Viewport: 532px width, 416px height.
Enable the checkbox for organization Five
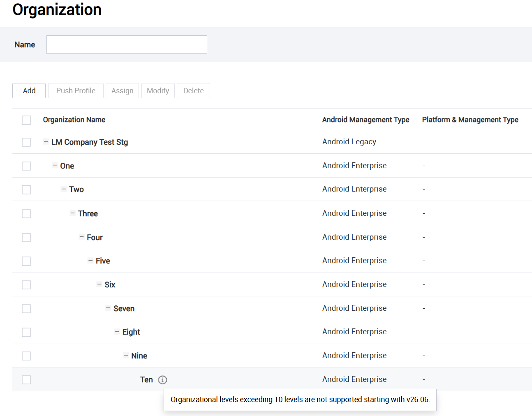pyautogui.click(x=26, y=261)
